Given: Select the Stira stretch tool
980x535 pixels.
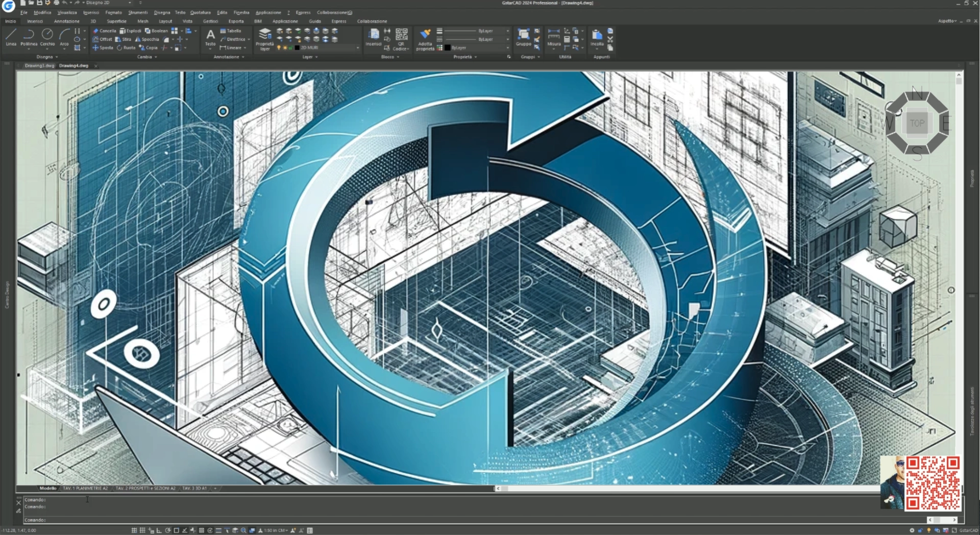Looking at the screenshot, I should (x=123, y=39).
